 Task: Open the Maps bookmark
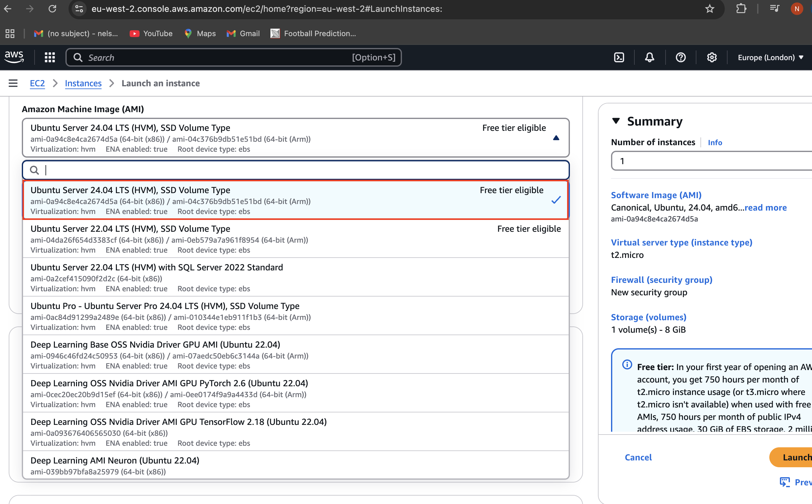200,33
